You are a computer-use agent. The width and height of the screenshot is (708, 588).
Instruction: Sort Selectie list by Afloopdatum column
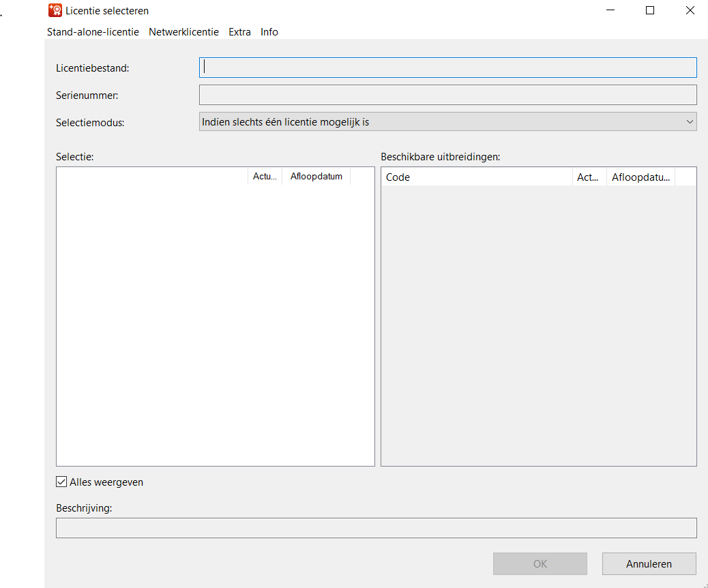click(x=316, y=176)
